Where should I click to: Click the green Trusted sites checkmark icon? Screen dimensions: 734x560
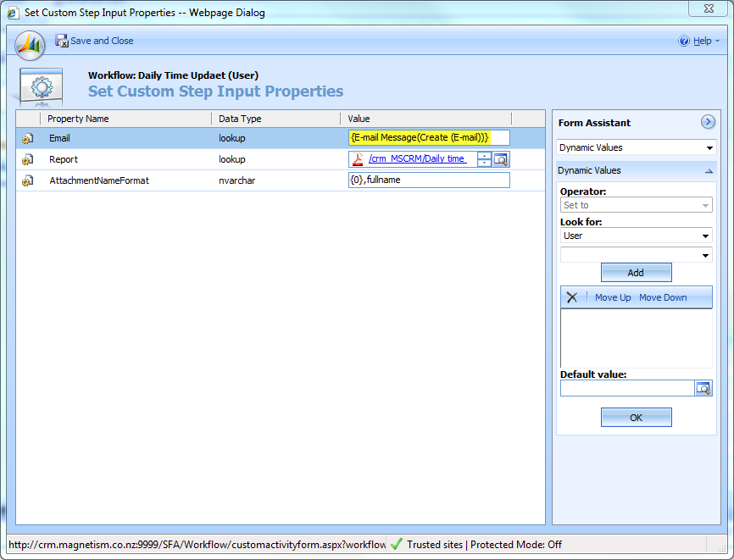point(396,545)
